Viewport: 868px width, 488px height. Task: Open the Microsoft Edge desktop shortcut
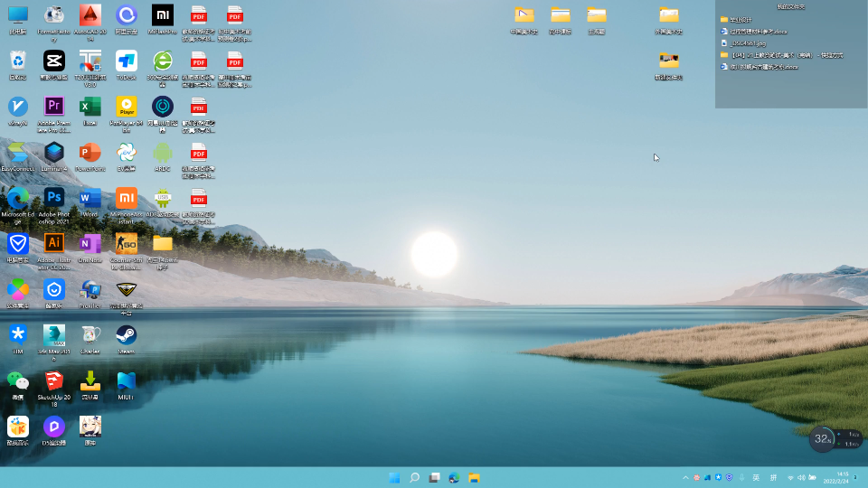[18, 206]
